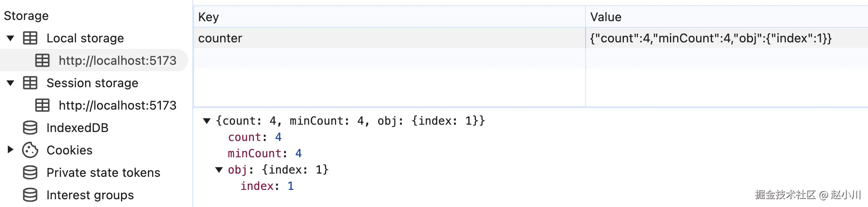Click the table icon beside Session storage localhost:5173
Viewport: 868px width, 207px height.
(42, 105)
